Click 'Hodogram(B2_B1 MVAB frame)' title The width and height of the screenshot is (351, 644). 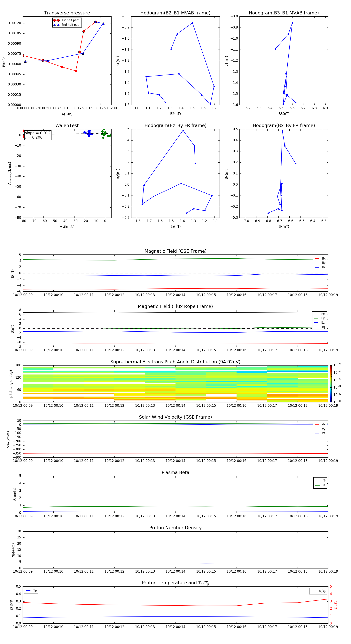(x=175, y=13)
